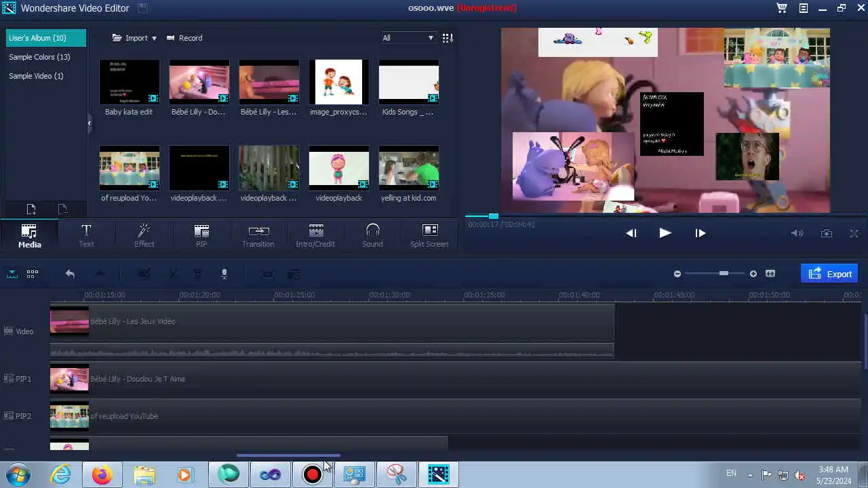The width and height of the screenshot is (868, 488).
Task: Click the delete album icon
Action: click(62, 209)
